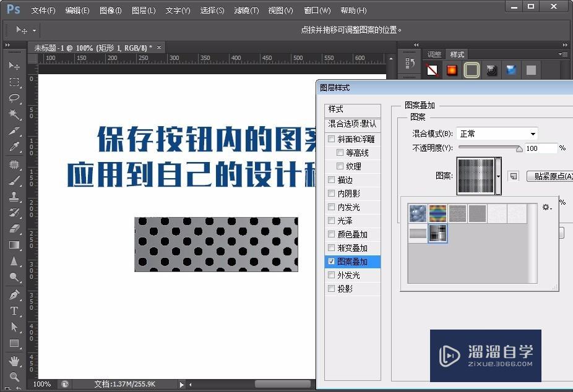
Task: Select the Rectangle shape tool
Action: 14,343
